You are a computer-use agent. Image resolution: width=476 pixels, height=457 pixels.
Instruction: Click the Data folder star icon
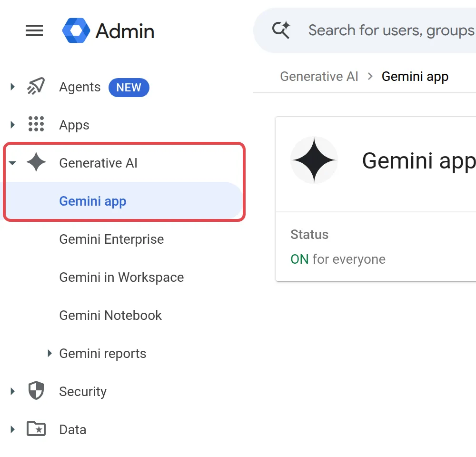click(36, 429)
